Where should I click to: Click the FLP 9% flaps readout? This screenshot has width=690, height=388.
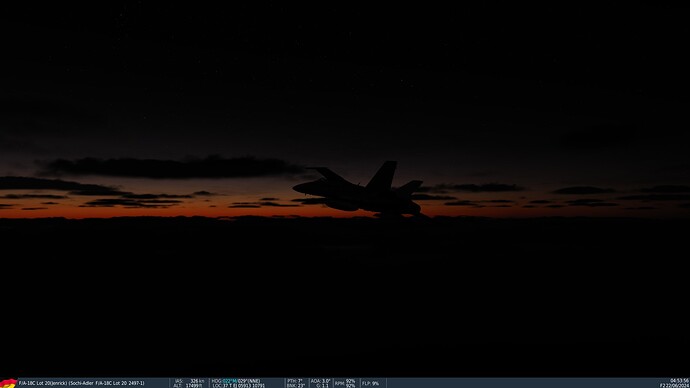[x=370, y=383]
